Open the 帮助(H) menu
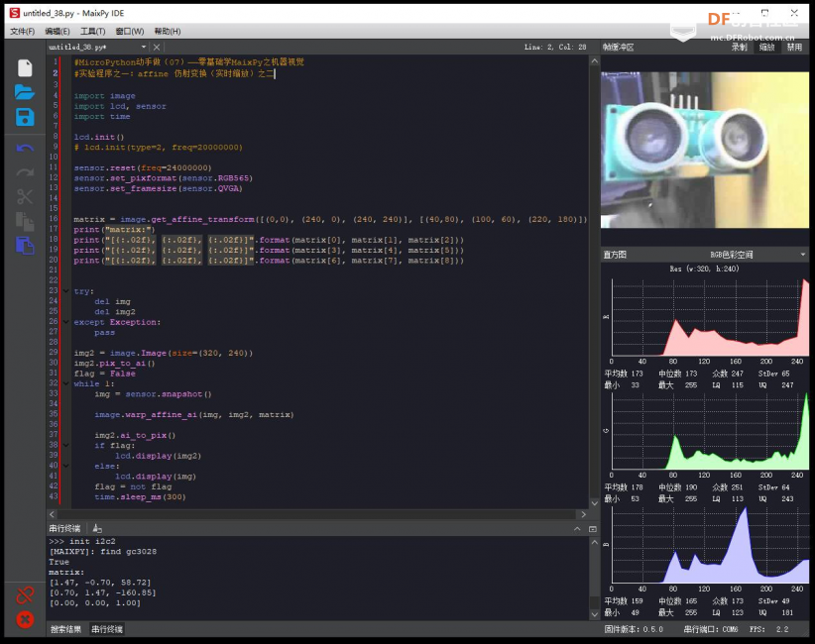Viewport: 815px width, 644px height. click(x=168, y=31)
